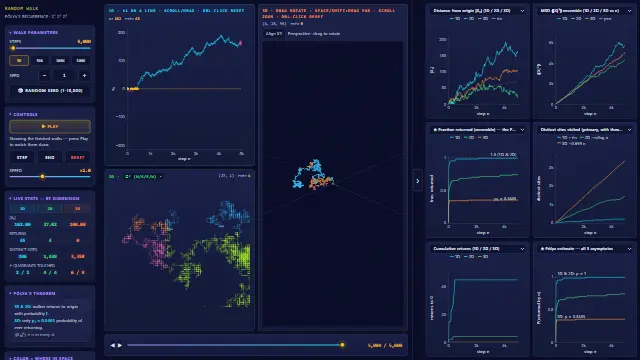Collapse the charts panel with the chevron
This screenshot has height=360, width=640.
(417, 181)
